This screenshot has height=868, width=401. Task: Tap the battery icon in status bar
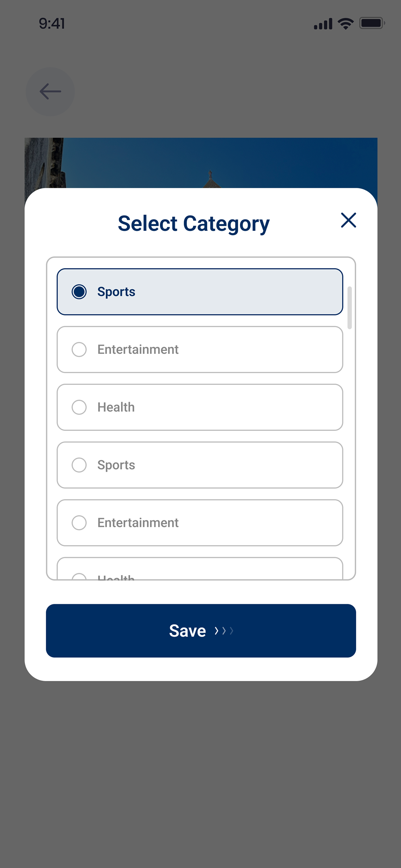[372, 23]
